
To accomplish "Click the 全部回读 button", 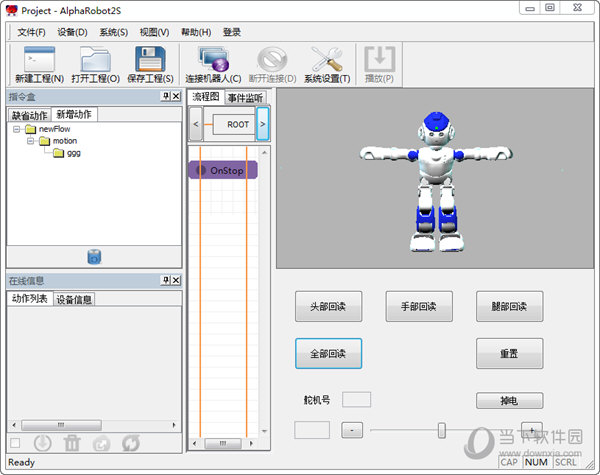I will (x=328, y=354).
